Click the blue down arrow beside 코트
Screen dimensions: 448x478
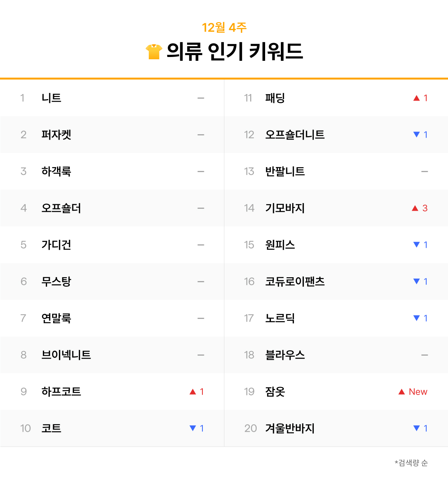pyautogui.click(x=193, y=428)
